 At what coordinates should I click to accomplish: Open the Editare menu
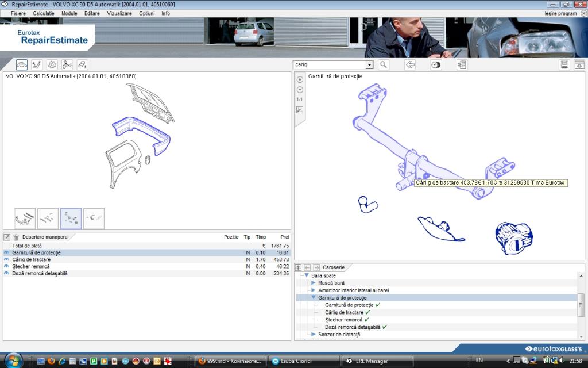click(92, 13)
